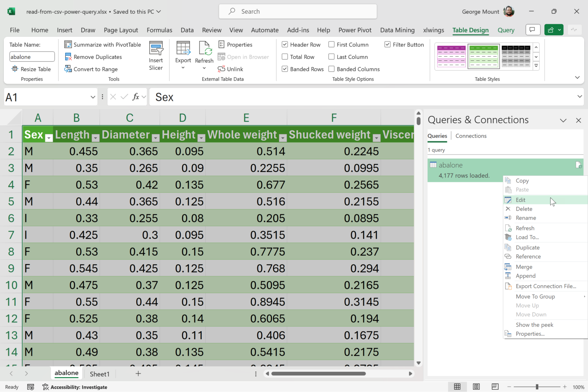Choose Edit from the context menu

pos(521,200)
